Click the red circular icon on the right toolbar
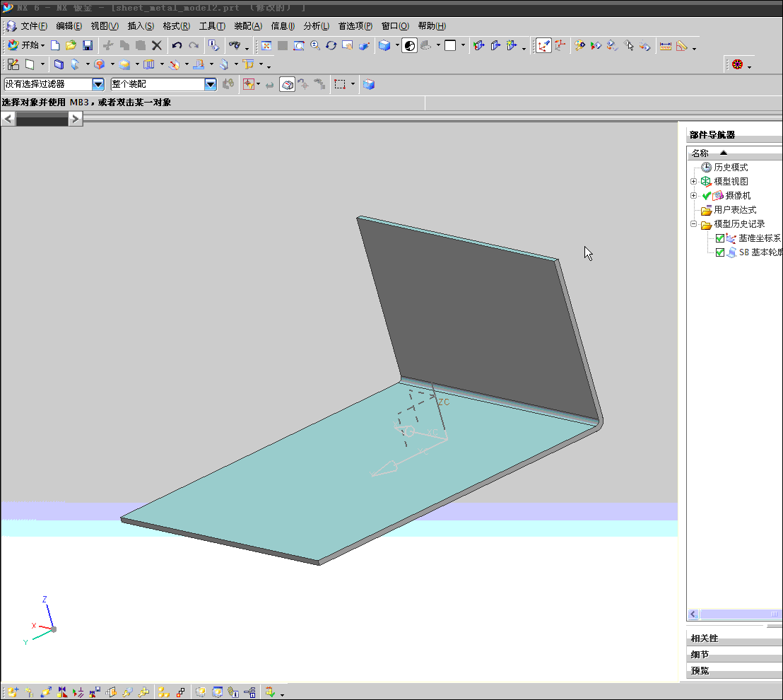Screen dimensions: 783x700 click(x=738, y=64)
